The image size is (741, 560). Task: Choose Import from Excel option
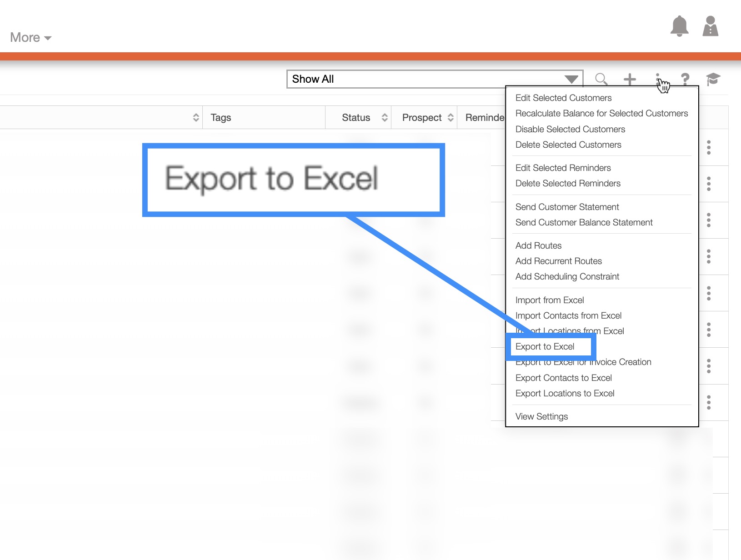tap(550, 300)
